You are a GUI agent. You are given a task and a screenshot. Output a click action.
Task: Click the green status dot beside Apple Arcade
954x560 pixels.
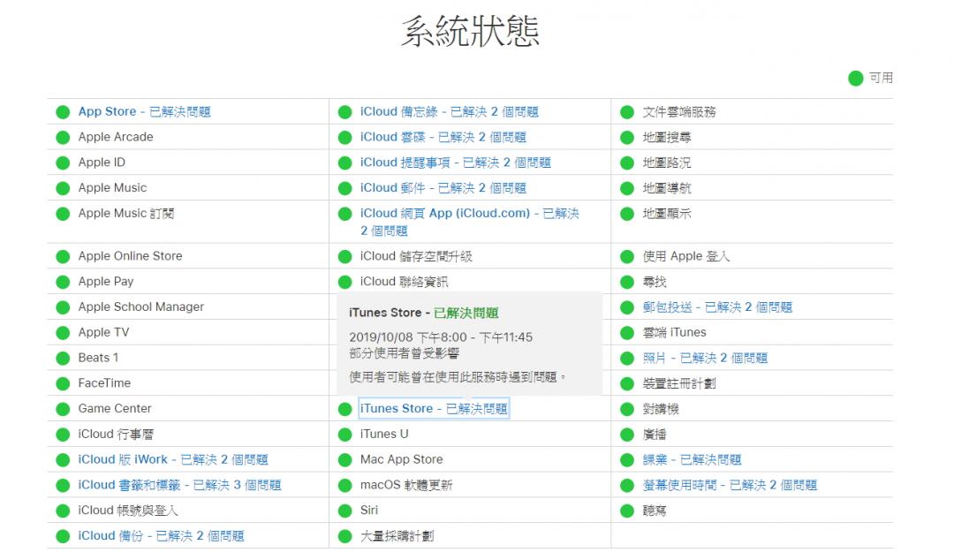pyautogui.click(x=63, y=138)
